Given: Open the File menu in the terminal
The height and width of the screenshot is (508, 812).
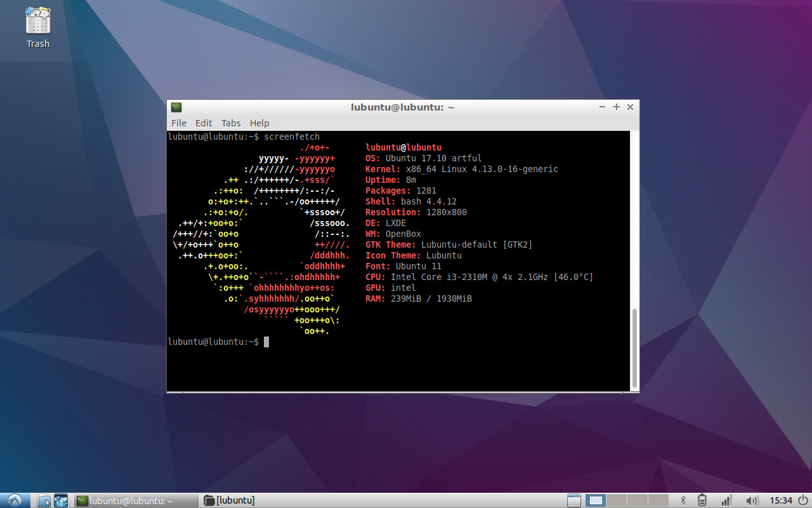Looking at the screenshot, I should tap(179, 123).
